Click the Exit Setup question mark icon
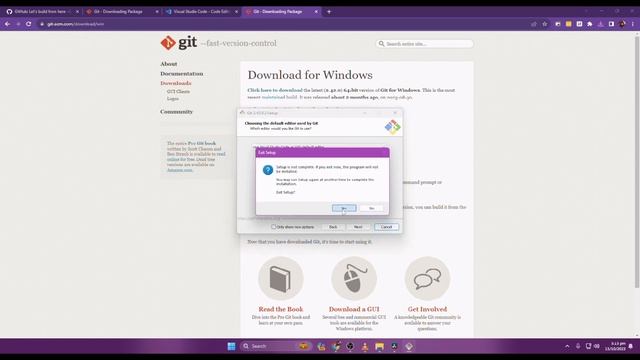This screenshot has height=360, width=640. point(268,170)
